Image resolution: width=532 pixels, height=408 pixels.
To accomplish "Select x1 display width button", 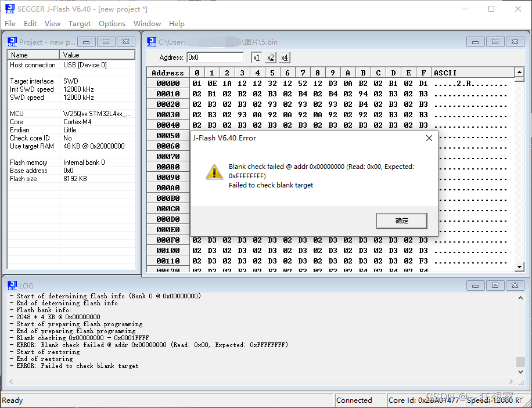I will pos(256,57).
